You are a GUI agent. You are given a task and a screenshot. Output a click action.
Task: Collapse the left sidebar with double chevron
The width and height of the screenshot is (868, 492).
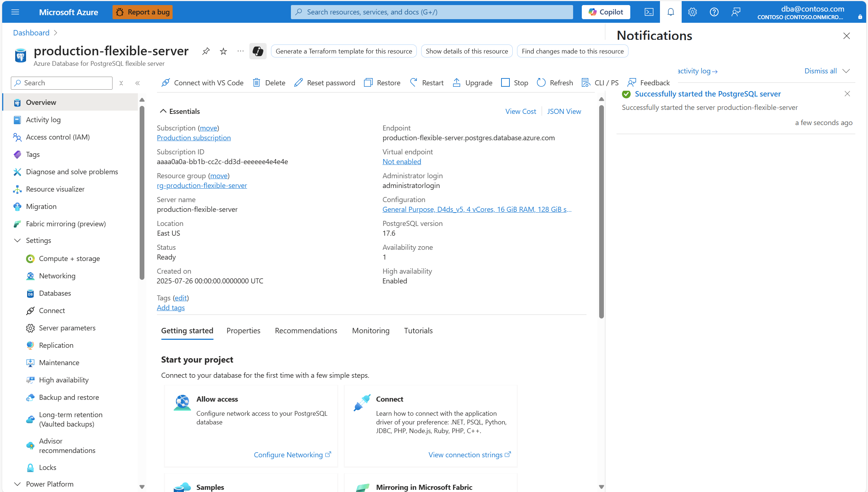[x=137, y=83]
